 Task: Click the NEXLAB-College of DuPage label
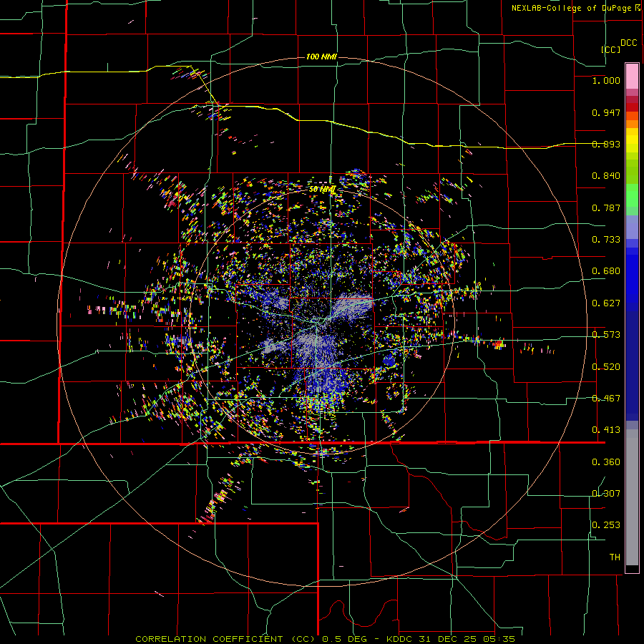click(572, 8)
